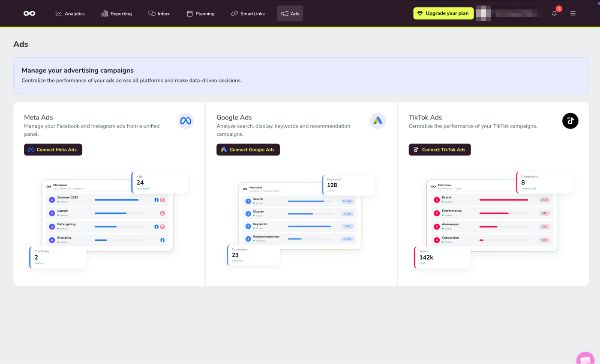Open the Inbox section
Screen dimensions: 600x364
tap(159, 13)
